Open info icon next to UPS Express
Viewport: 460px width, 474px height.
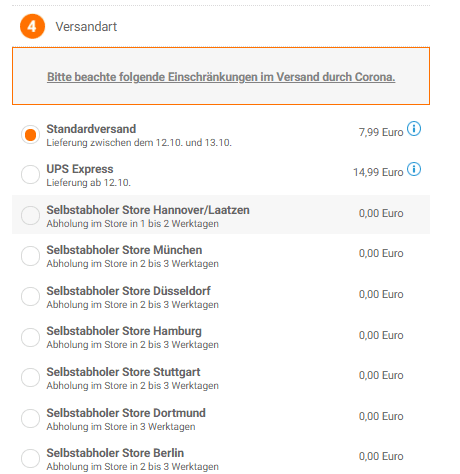pyautogui.click(x=414, y=169)
